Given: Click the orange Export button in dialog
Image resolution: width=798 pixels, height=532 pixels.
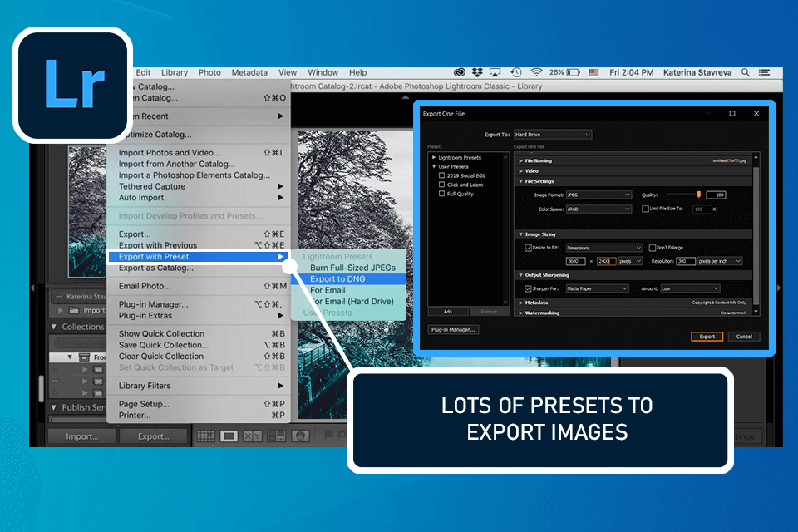Looking at the screenshot, I should 707,337.
